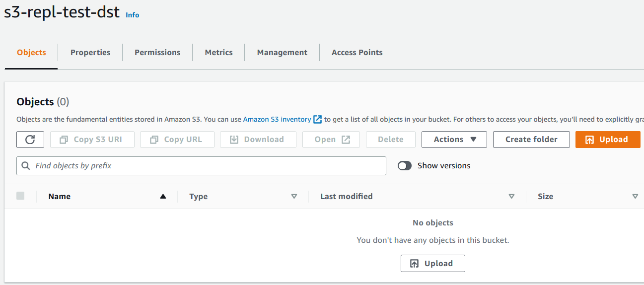This screenshot has height=285, width=644.
Task: Click the refresh objects icon button
Action: (30, 140)
